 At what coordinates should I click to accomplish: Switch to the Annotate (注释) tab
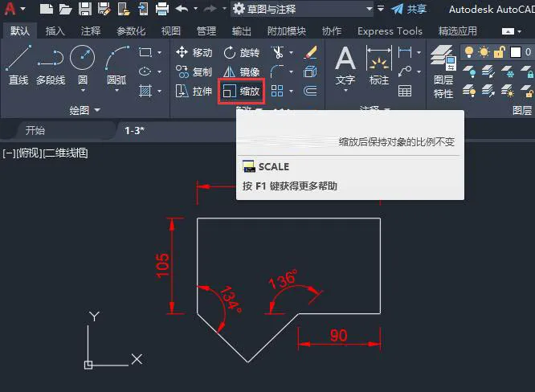tap(91, 31)
